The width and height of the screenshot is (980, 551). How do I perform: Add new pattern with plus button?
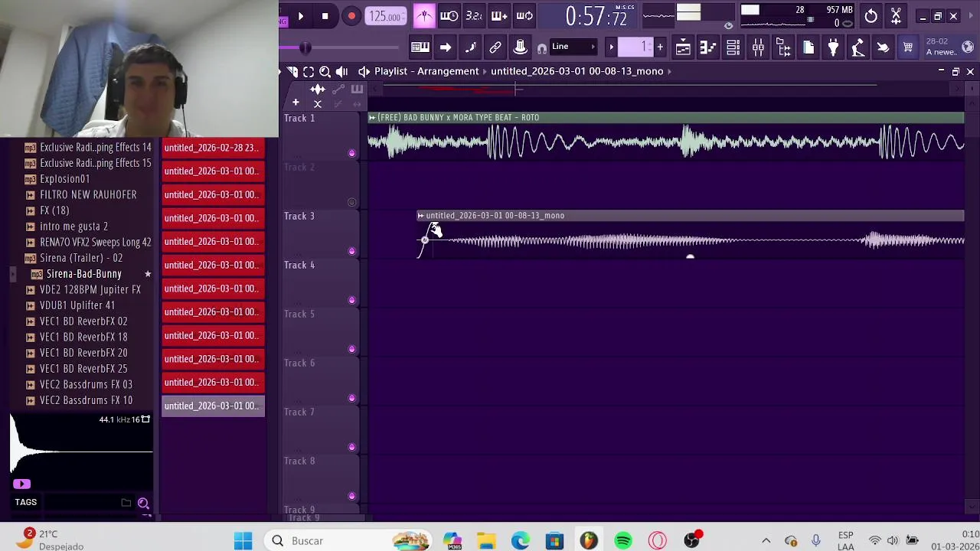pos(660,47)
